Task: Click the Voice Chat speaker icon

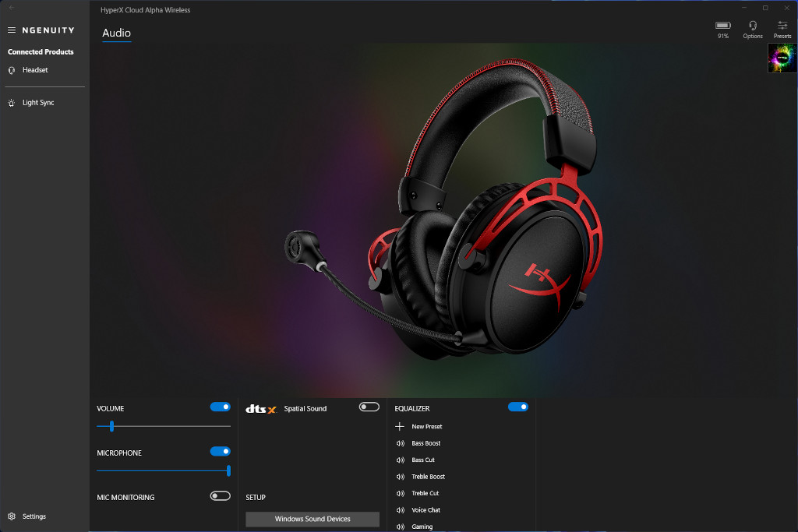Action: (x=401, y=510)
